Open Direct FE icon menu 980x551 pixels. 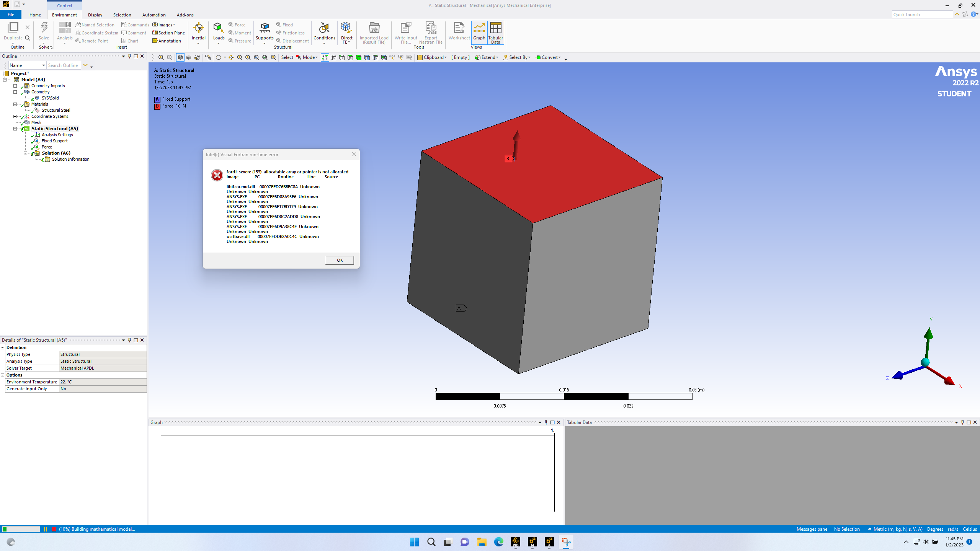coord(346,28)
